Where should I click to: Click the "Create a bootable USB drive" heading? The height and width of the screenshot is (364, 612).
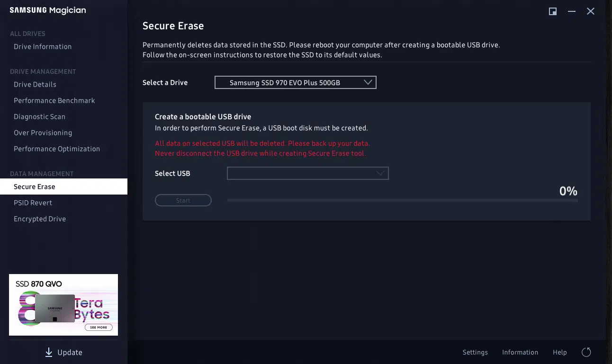(x=203, y=117)
